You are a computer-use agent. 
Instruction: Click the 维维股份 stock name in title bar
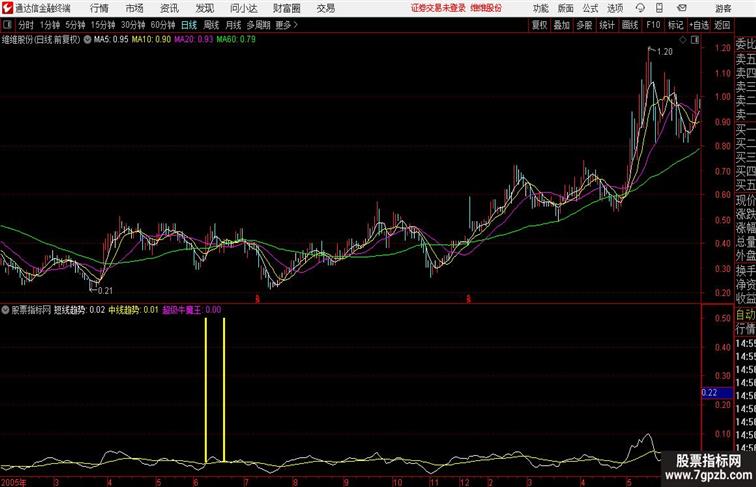point(486,8)
